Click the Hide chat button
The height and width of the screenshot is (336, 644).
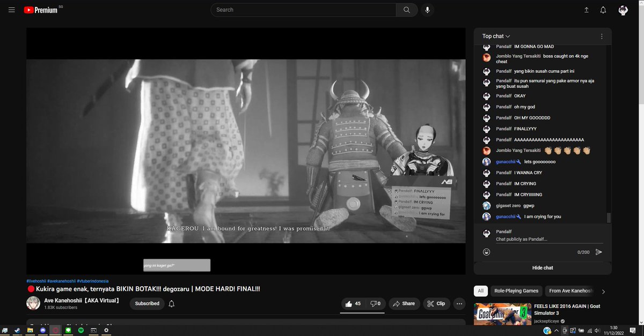[x=543, y=268]
